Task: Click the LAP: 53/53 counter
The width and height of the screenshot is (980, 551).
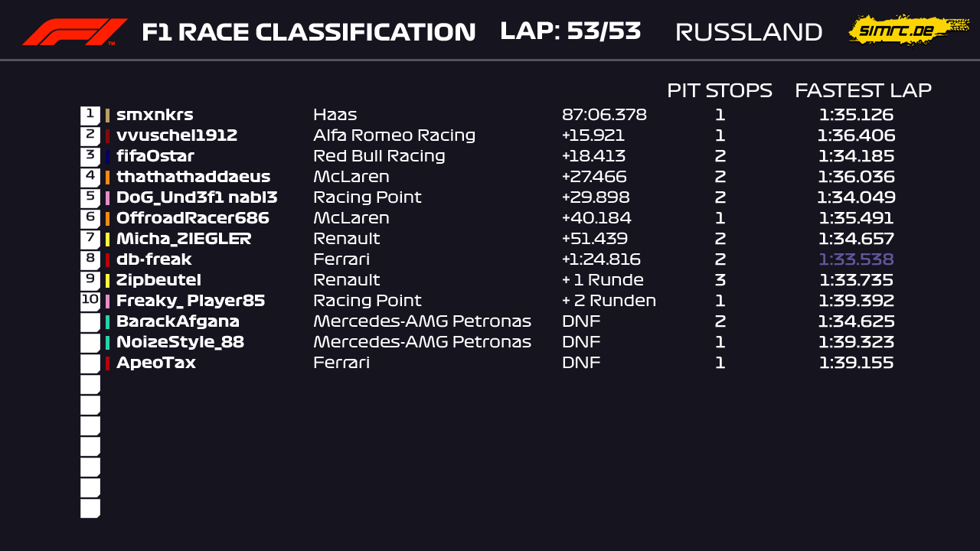Action: [570, 31]
